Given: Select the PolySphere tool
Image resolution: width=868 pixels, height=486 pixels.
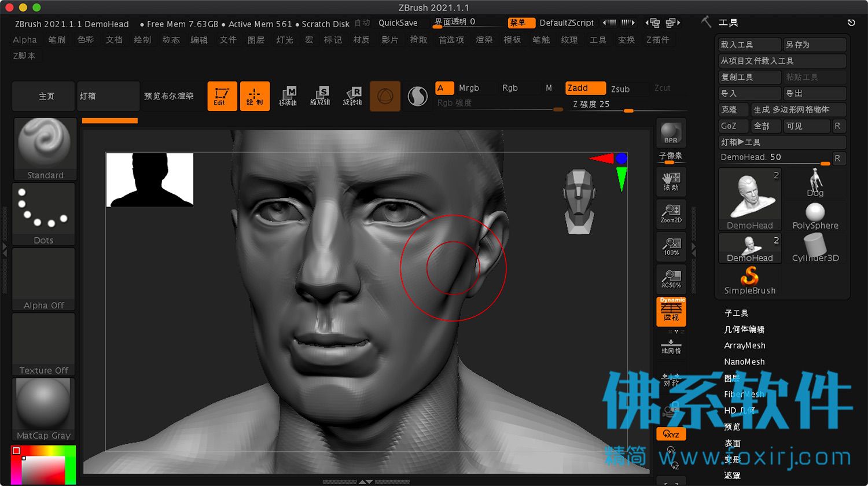Looking at the screenshot, I should click(x=815, y=216).
